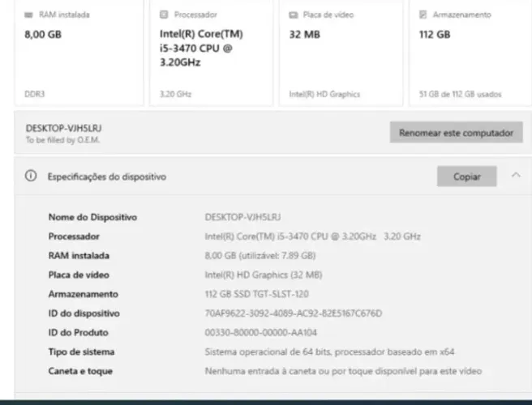
Task: Select the 8,00 GB RAM value
Action: tap(43, 34)
